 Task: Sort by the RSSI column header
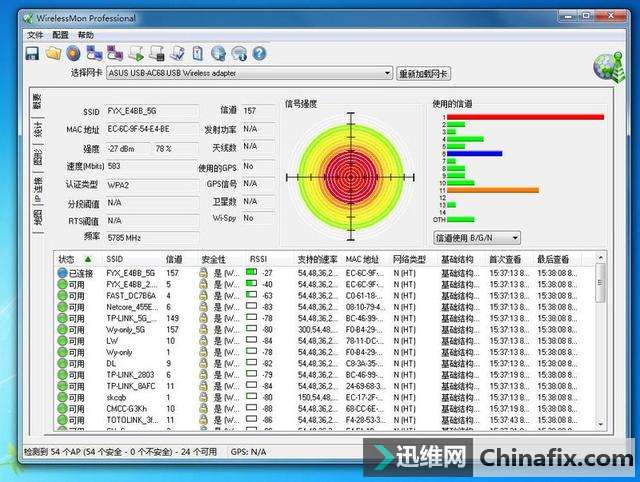click(x=258, y=259)
